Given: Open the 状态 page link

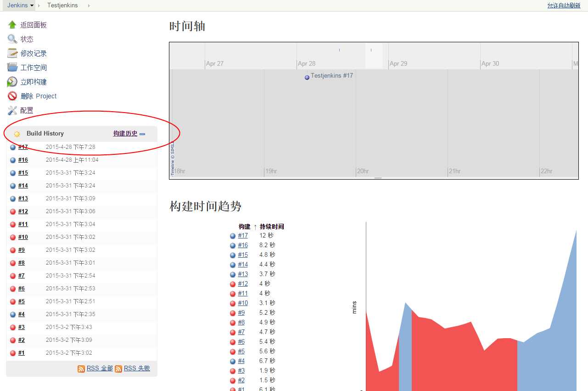Looking at the screenshot, I should tap(27, 39).
